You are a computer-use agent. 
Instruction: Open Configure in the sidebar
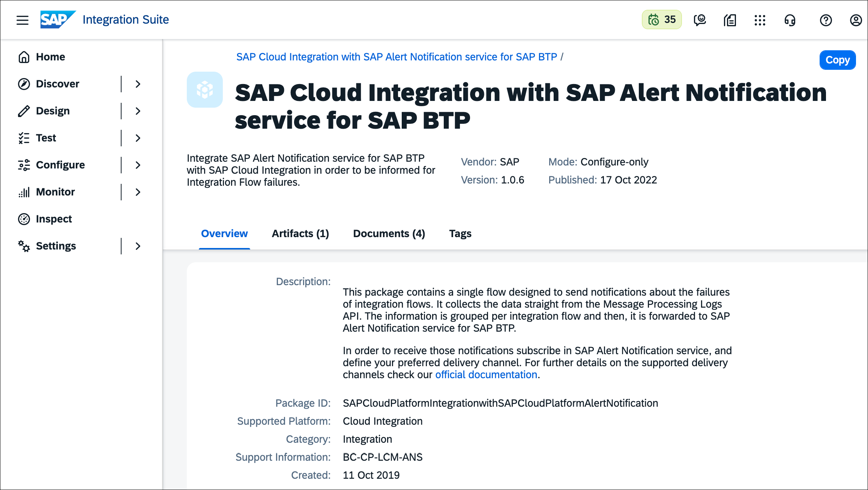tap(60, 165)
